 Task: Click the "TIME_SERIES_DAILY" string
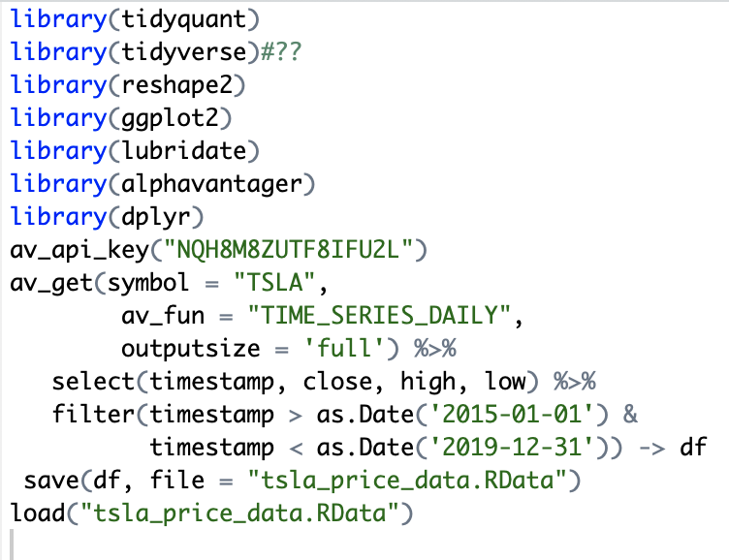click(379, 316)
